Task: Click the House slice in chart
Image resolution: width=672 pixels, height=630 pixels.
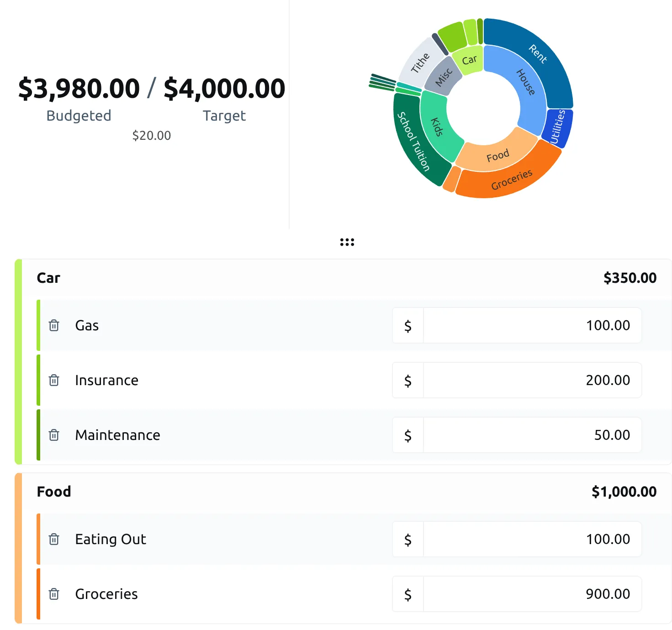Action: pos(525,82)
